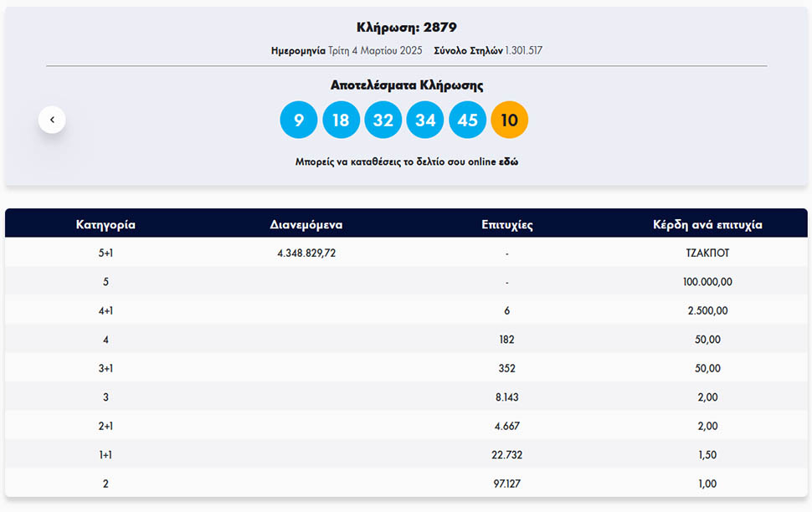Click the 97.127 successes count
Viewport: 812px width, 512px height.
click(507, 484)
